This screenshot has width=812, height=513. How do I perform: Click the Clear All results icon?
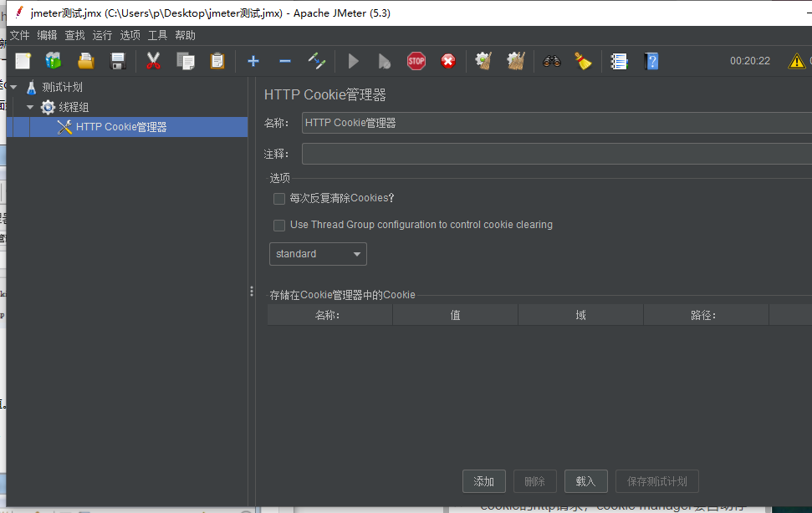[x=516, y=61]
